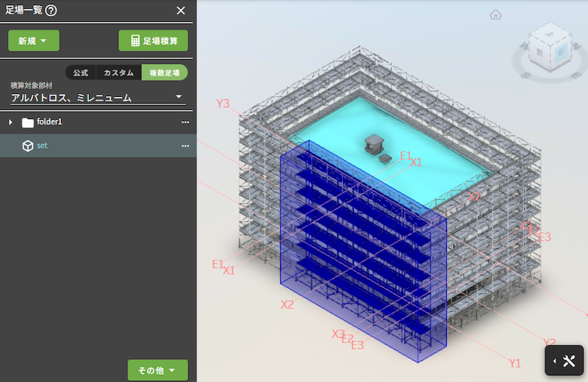The width and height of the screenshot is (588, 382).
Task: Click the home view icon
Action: tap(496, 15)
